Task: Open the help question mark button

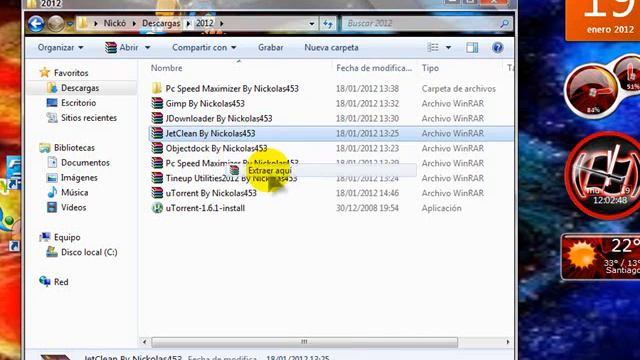Action: pos(498,48)
